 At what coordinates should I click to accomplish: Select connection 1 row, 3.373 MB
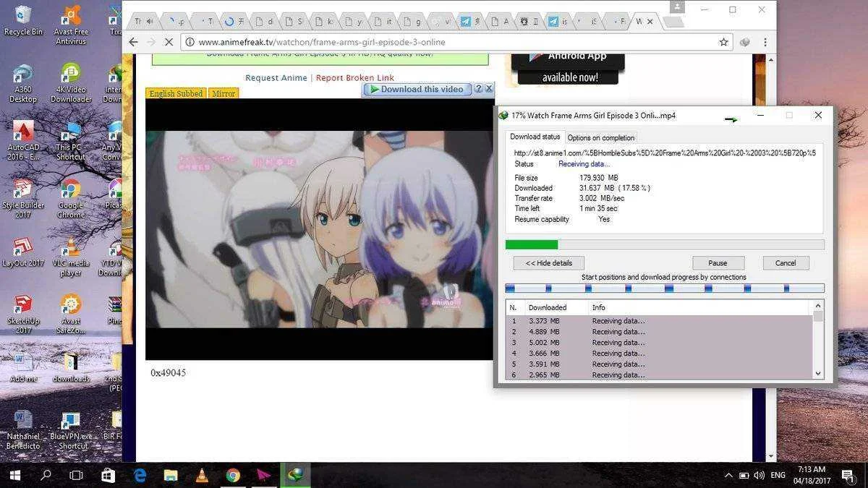pyautogui.click(x=659, y=321)
